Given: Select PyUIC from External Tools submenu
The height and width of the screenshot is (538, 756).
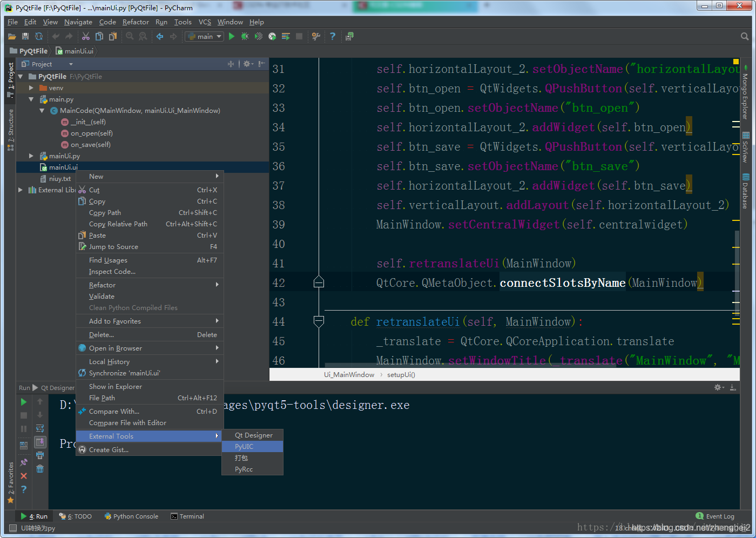Looking at the screenshot, I should (252, 447).
